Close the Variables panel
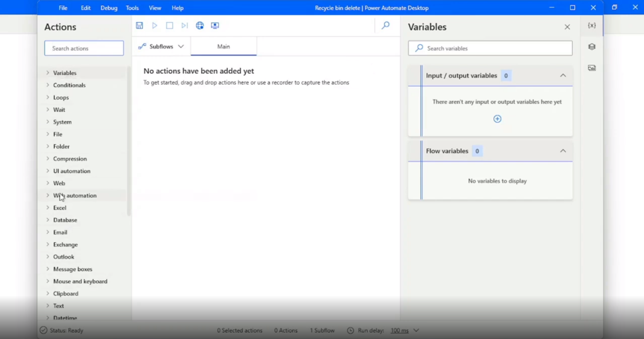Screen dimensions: 644x339 [567, 27]
